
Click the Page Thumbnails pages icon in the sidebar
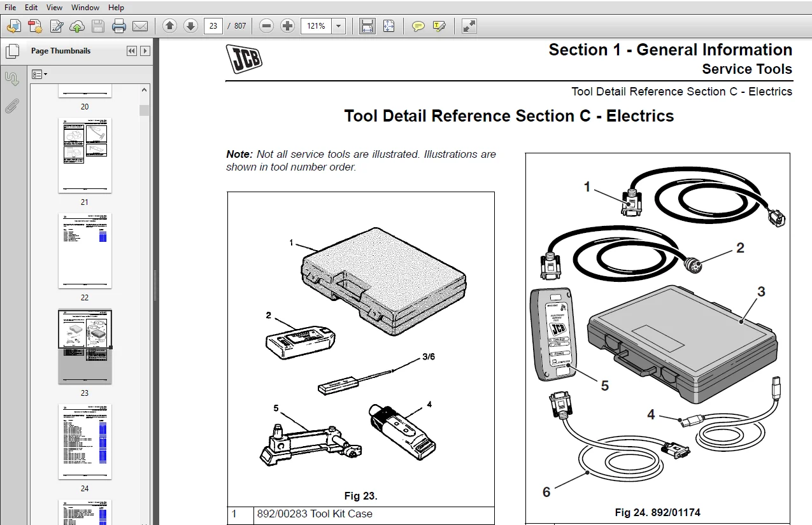pos(12,52)
